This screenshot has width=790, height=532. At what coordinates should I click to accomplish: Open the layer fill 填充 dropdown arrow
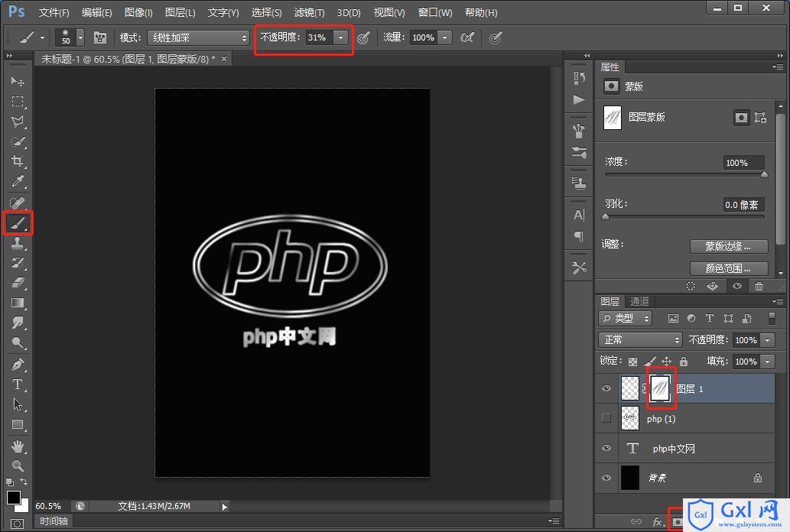(x=767, y=362)
